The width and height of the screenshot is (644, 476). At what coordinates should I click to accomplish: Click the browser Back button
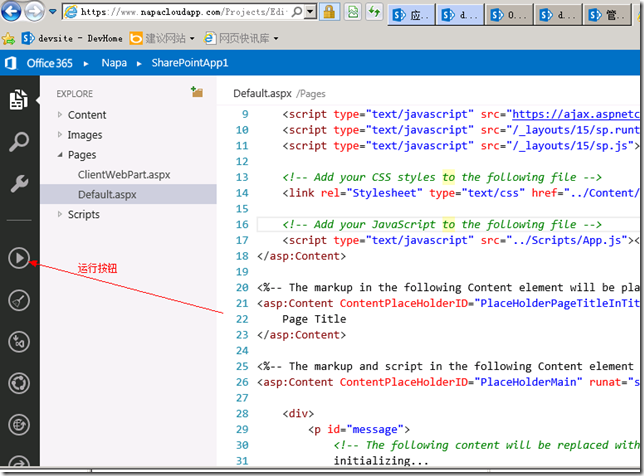pyautogui.click(x=11, y=11)
